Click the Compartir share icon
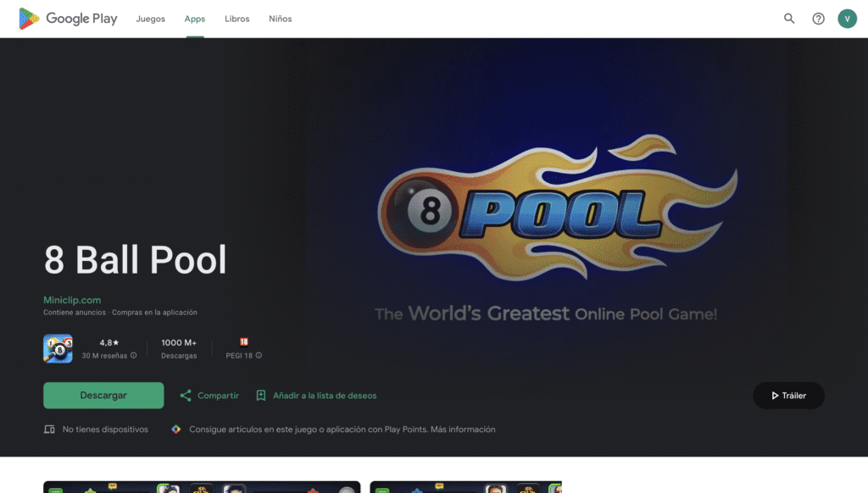Screen dimensions: 868x493 [x=186, y=396]
